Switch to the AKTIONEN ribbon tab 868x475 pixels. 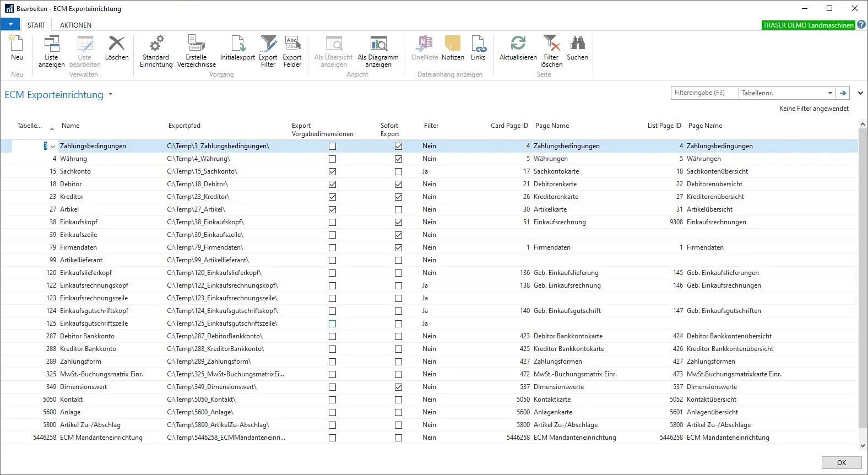(x=75, y=25)
